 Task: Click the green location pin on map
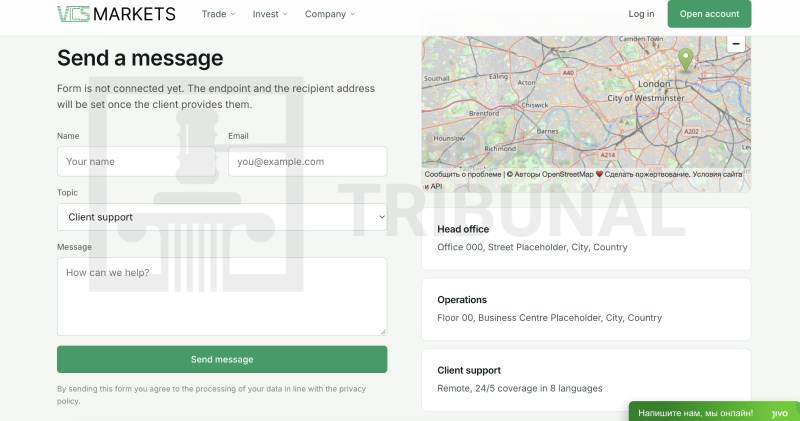685,59
